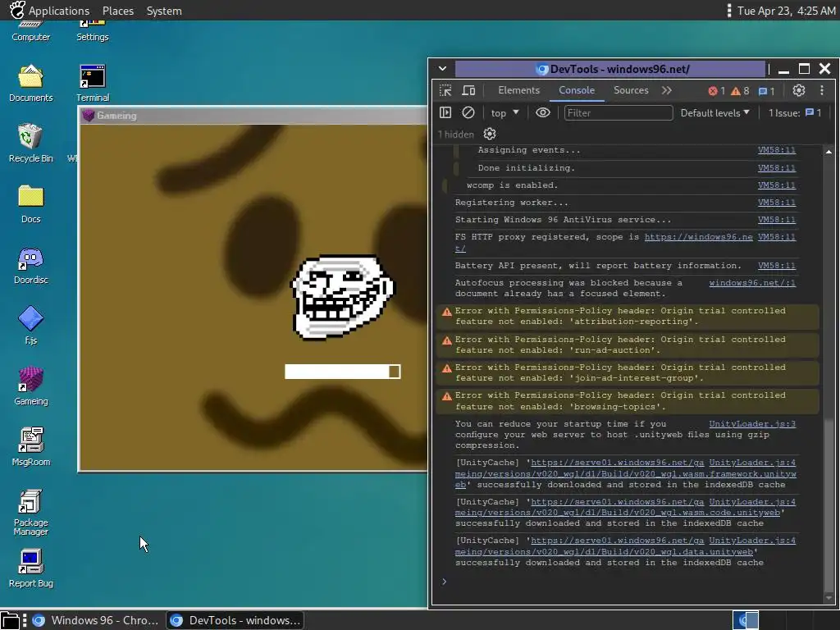Viewport: 840px width, 630px height.
Task: Open the Documents folder icon
Action: [30, 83]
